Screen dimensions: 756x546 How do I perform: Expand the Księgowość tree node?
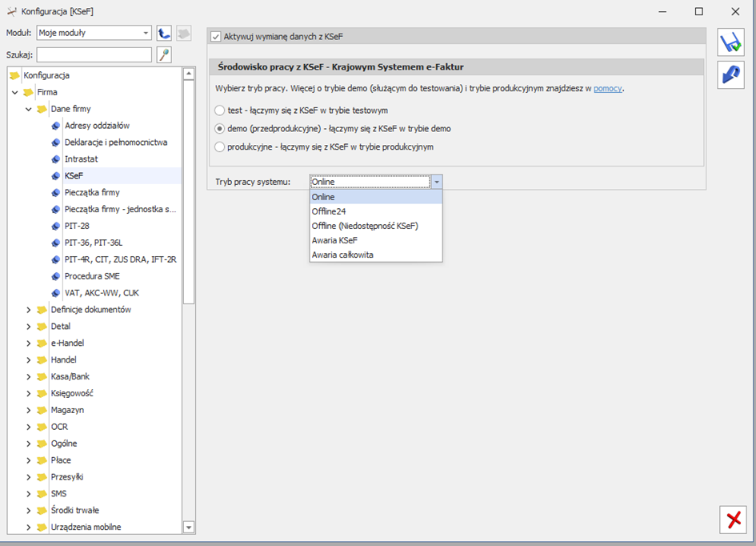point(29,393)
